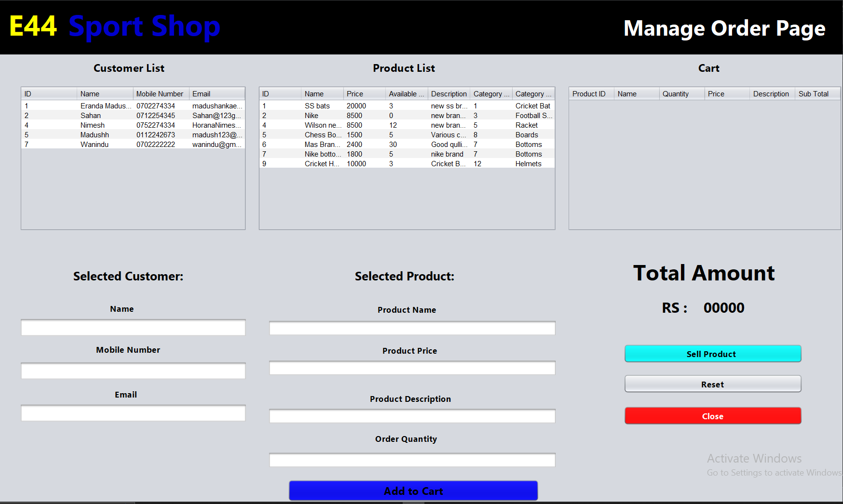This screenshot has height=504, width=843.
Task: Click the Order Quantity input field
Action: click(x=412, y=460)
